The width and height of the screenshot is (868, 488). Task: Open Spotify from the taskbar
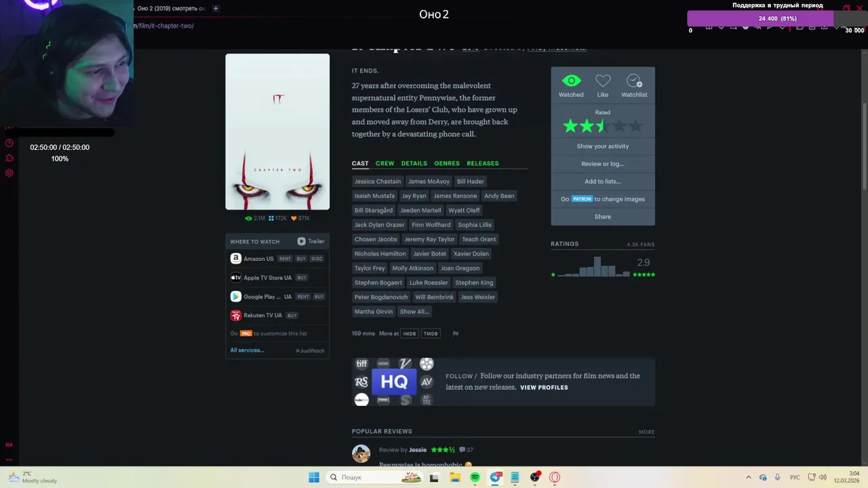point(475,477)
